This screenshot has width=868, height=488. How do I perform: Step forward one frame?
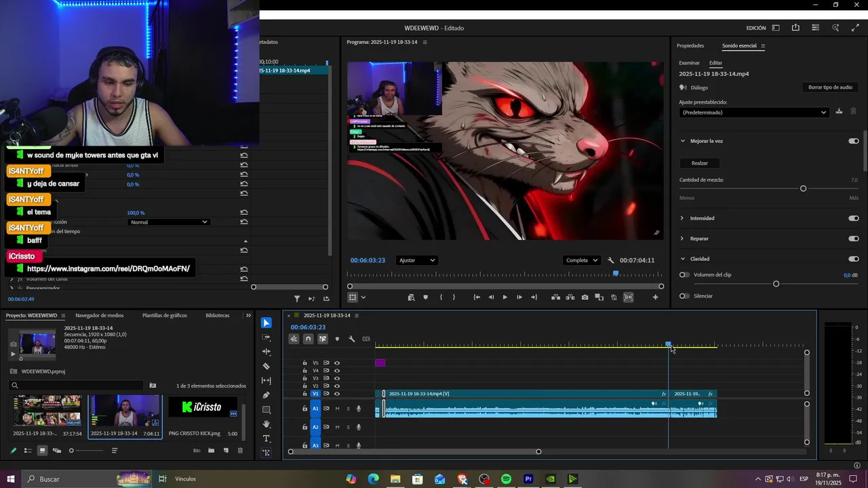519,297
